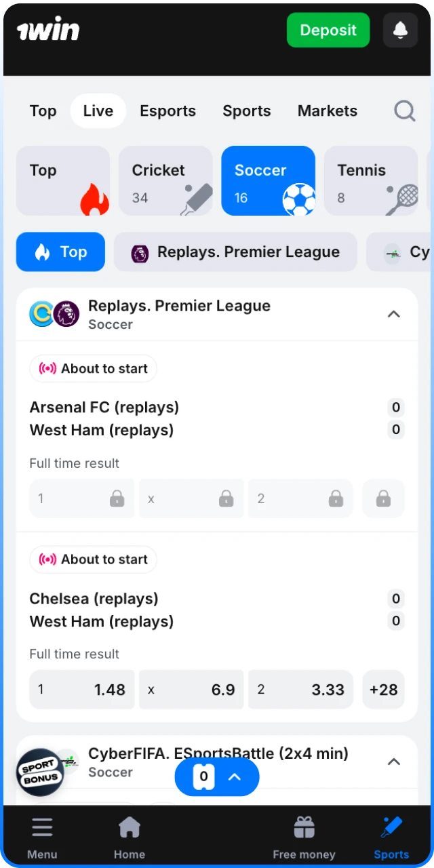The height and width of the screenshot is (868, 434).
Task: Tap the Sports pencil icon in bottom bar
Action: coord(391,826)
